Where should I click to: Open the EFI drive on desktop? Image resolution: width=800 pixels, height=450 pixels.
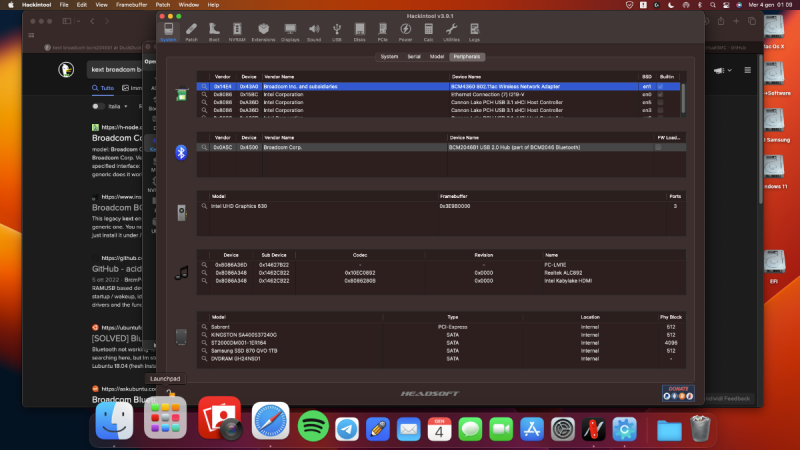point(774,265)
